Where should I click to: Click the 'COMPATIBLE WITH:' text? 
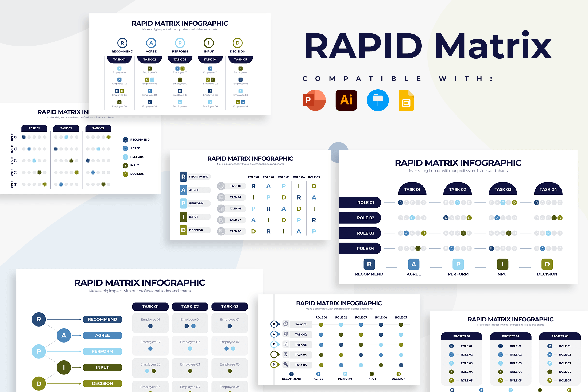(397, 79)
